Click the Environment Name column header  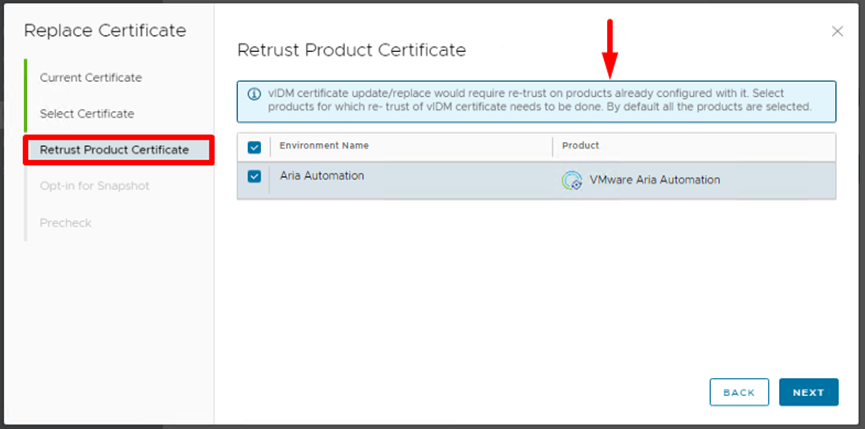(x=324, y=146)
